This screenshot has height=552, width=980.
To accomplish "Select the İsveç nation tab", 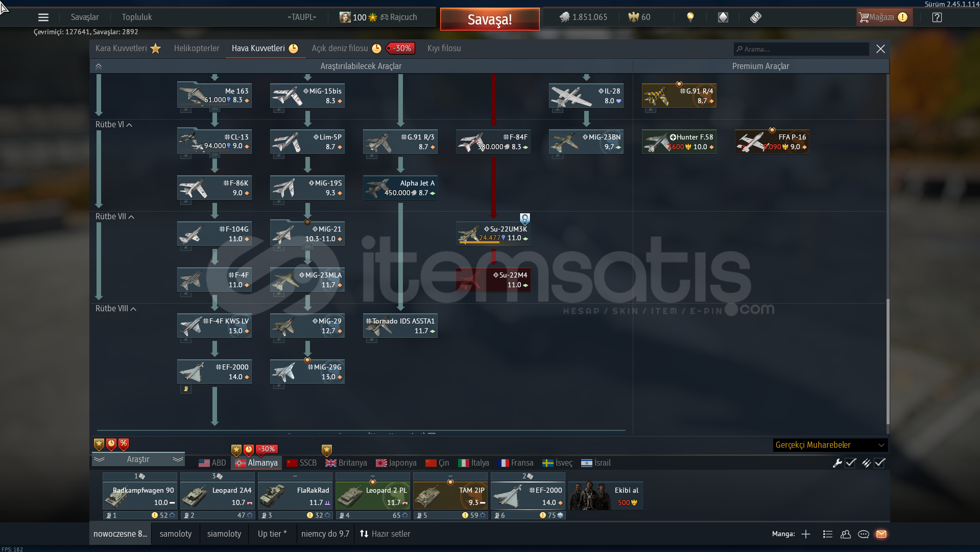I will 558,463.
